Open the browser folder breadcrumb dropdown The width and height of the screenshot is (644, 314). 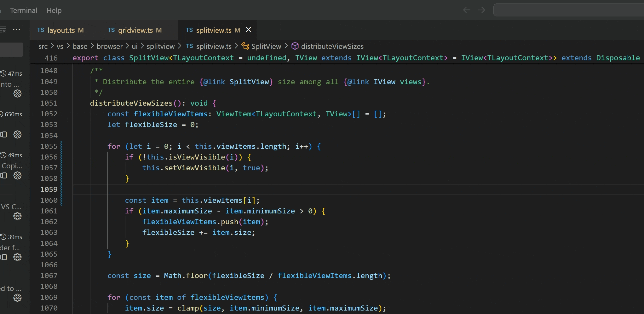[109, 46]
